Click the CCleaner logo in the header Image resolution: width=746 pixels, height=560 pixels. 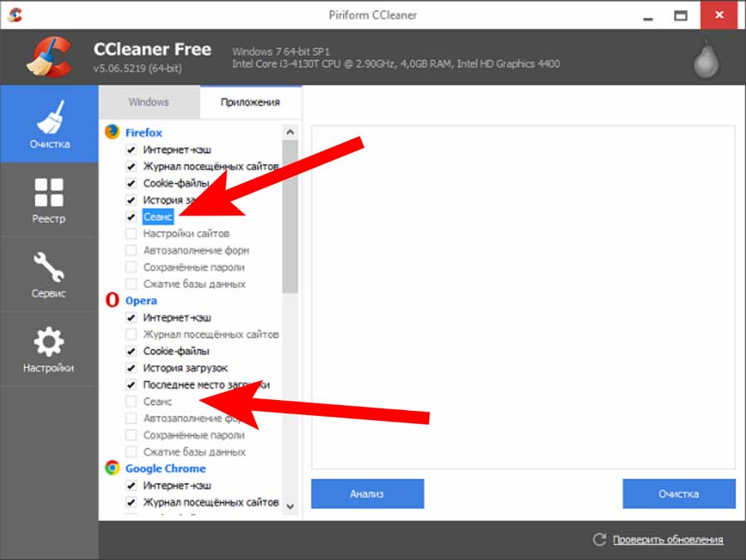(x=50, y=57)
